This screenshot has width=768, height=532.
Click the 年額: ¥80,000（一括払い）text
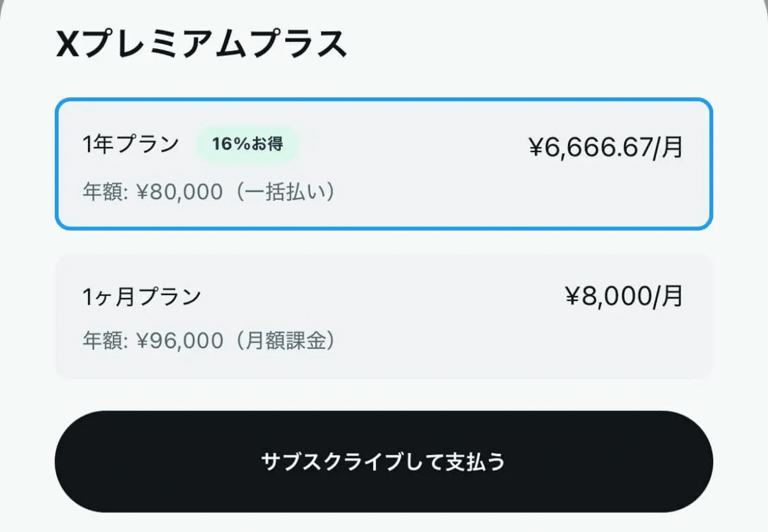tap(210, 192)
